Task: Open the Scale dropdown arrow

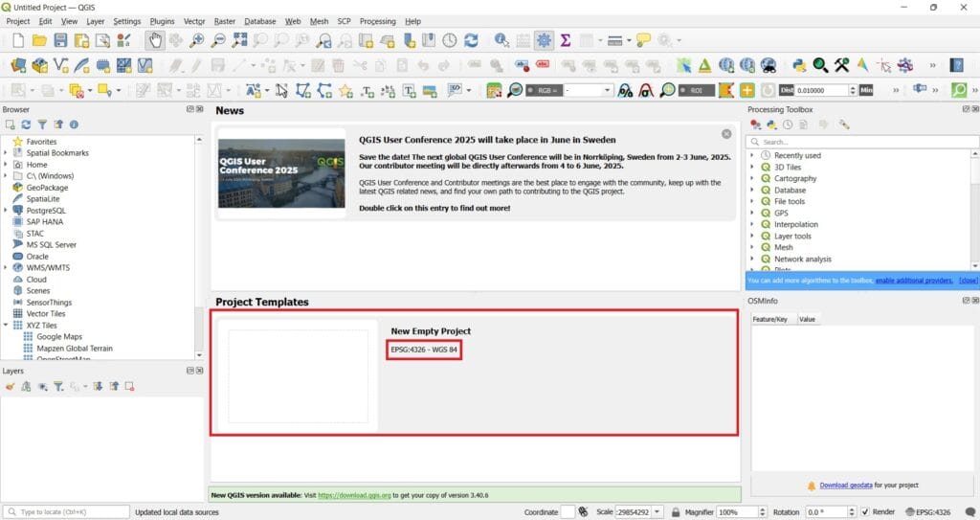Action: coord(657,512)
